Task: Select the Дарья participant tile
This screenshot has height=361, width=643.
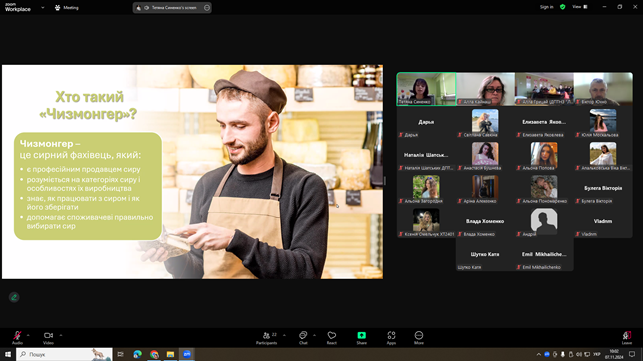Action: [426, 122]
